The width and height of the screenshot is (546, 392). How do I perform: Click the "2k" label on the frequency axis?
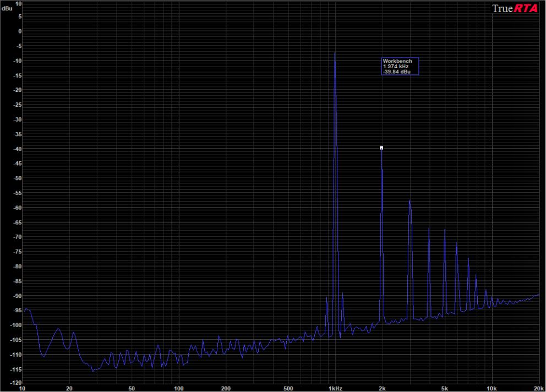pyautogui.click(x=382, y=388)
